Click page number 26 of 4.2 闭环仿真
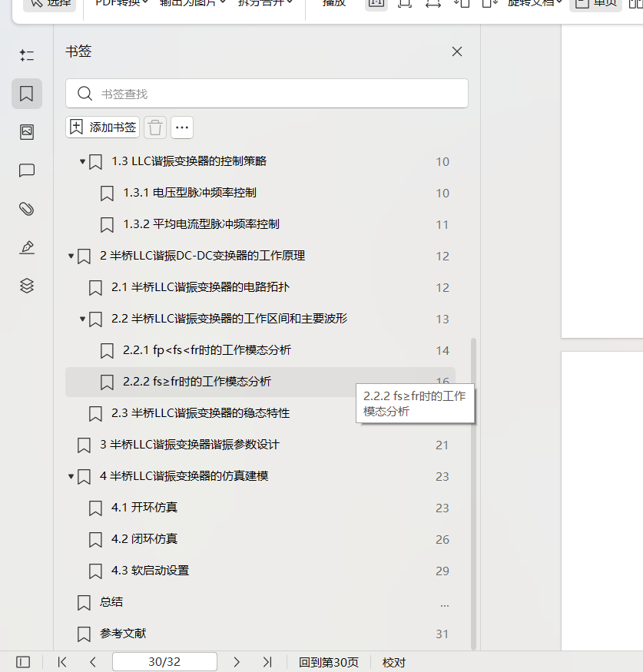The image size is (643, 672). click(442, 540)
